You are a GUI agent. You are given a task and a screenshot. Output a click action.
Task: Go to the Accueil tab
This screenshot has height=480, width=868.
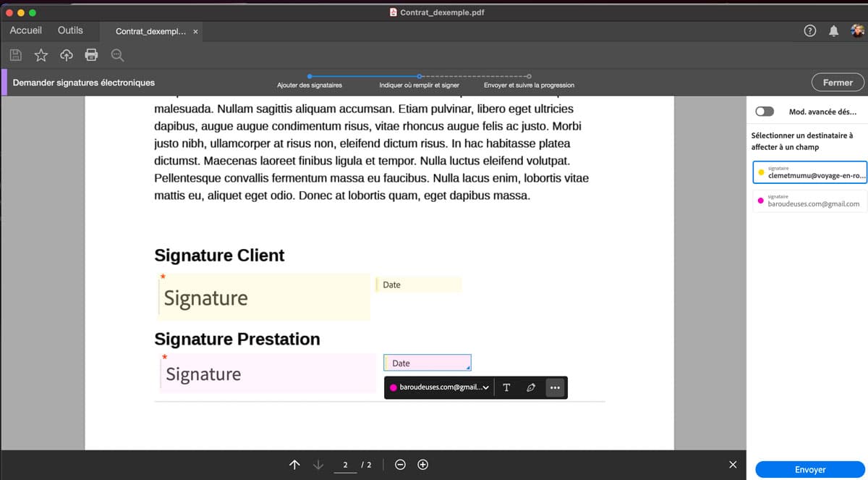click(x=25, y=30)
